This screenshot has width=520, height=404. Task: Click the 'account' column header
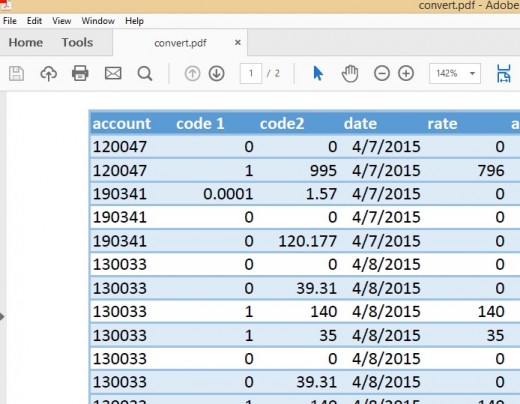coord(122,124)
